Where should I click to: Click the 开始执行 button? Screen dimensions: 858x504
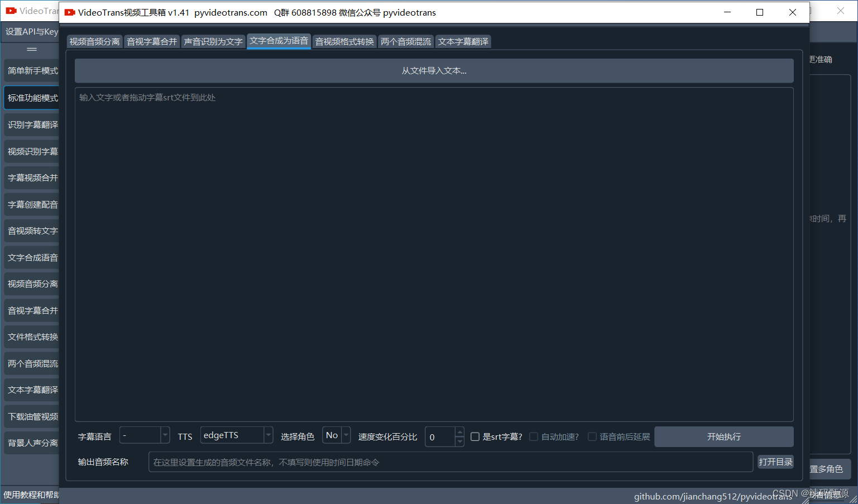[724, 436]
